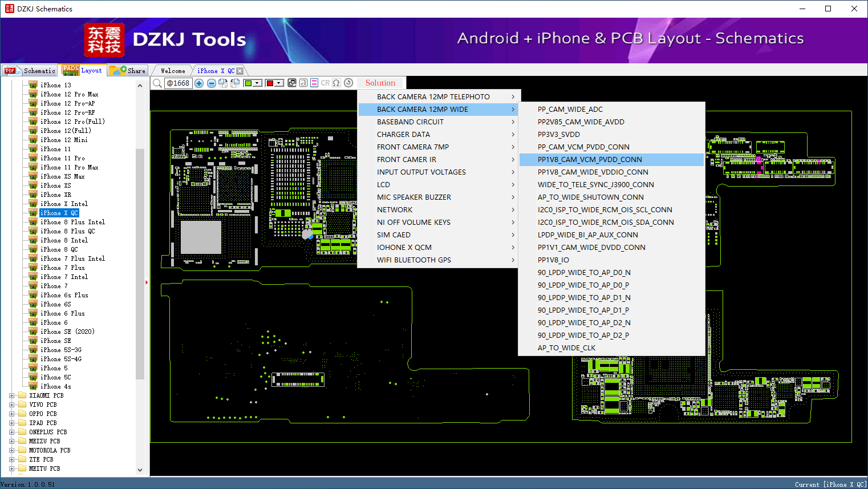The height and width of the screenshot is (489, 868).
Task: Click the pink striped lines icon
Action: tap(314, 83)
